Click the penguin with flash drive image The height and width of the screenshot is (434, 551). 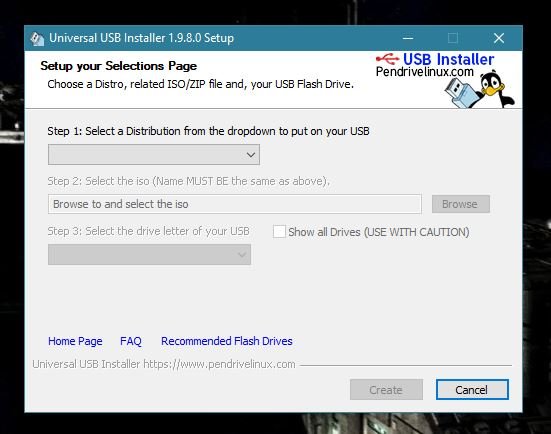pyautogui.click(x=480, y=89)
